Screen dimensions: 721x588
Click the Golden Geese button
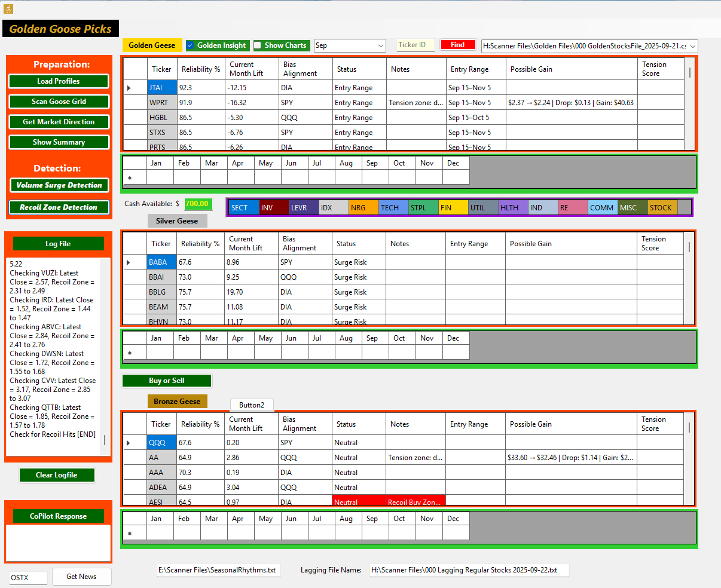click(152, 45)
